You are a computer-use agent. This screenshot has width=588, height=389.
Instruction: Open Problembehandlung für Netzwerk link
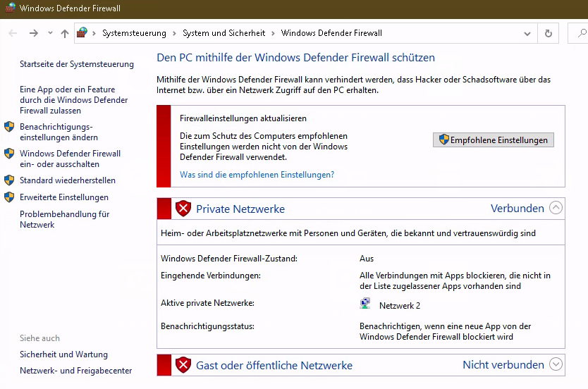(64, 219)
